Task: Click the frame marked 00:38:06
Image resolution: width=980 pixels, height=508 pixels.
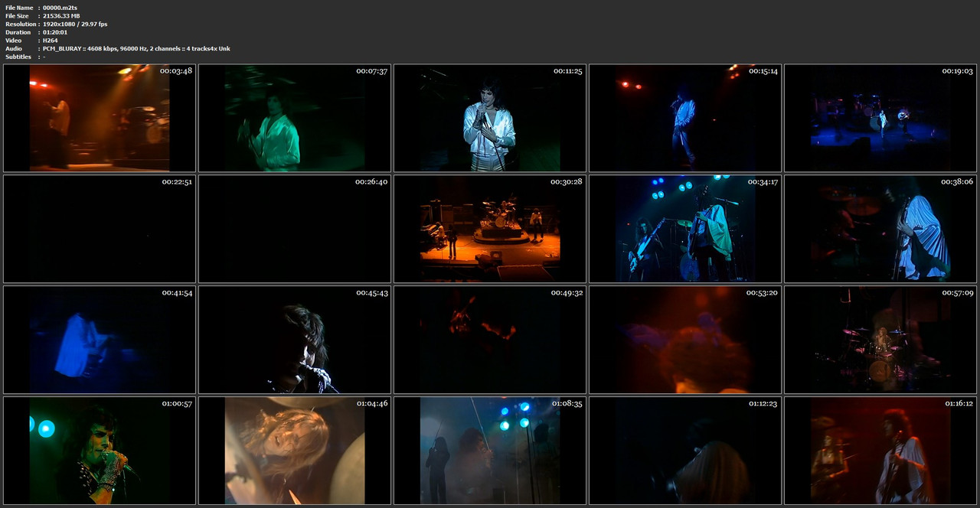Action: 880,229
